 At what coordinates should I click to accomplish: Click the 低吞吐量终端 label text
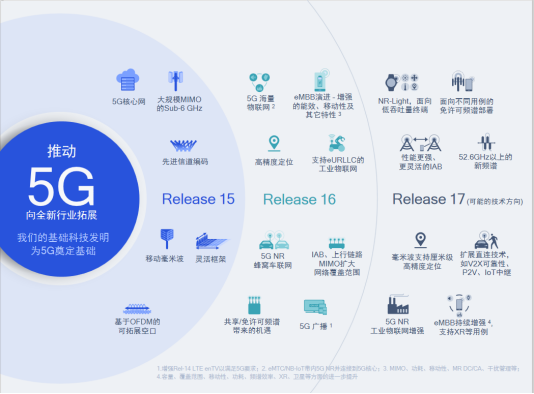[x=405, y=110]
